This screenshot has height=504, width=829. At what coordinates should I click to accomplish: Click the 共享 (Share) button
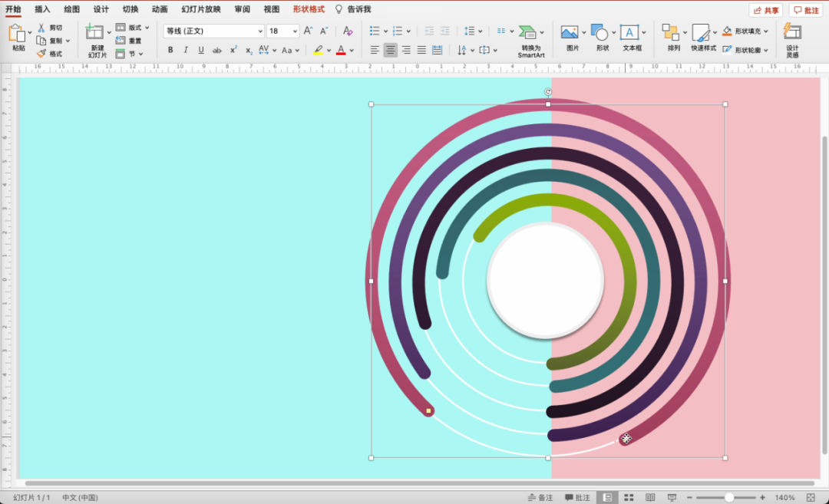click(765, 10)
